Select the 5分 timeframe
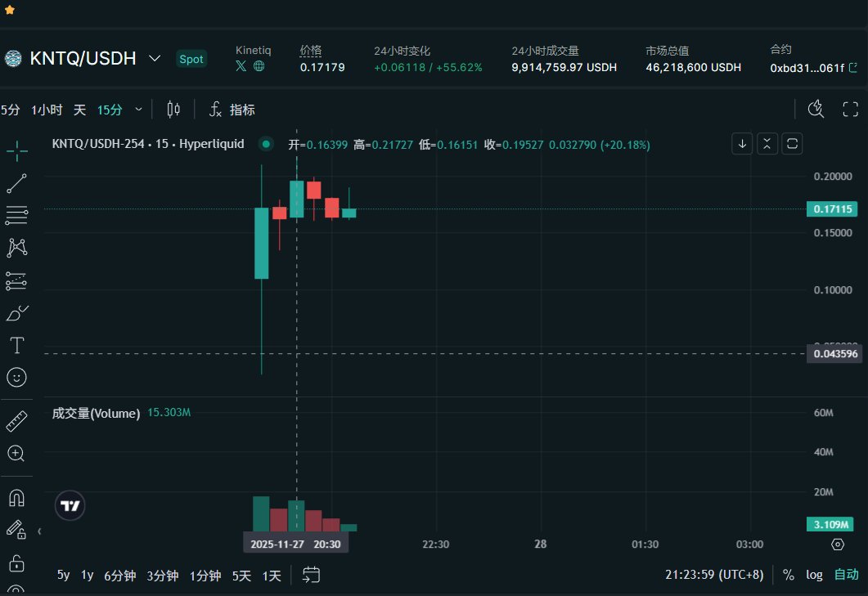Image resolution: width=868 pixels, height=596 pixels. point(10,110)
